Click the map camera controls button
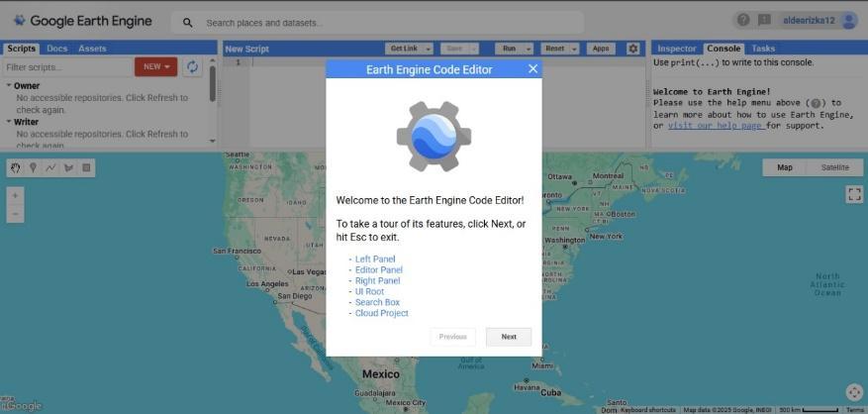The image size is (868, 414). click(x=854, y=392)
